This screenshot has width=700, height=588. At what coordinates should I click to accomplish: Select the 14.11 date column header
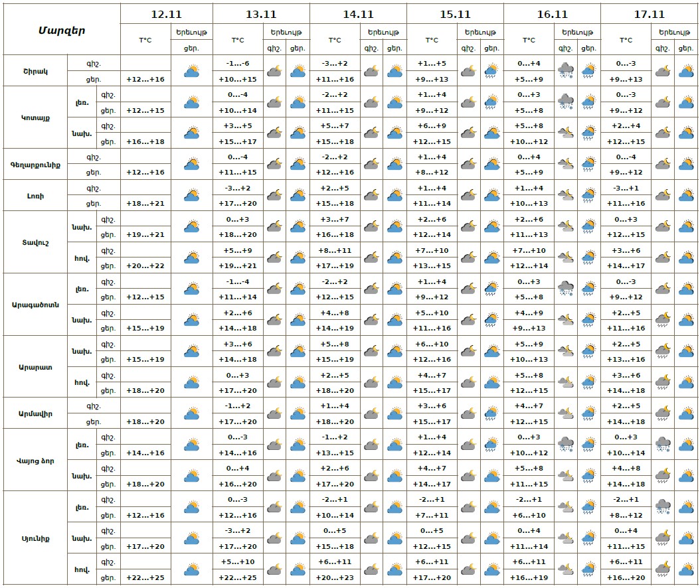358,14
